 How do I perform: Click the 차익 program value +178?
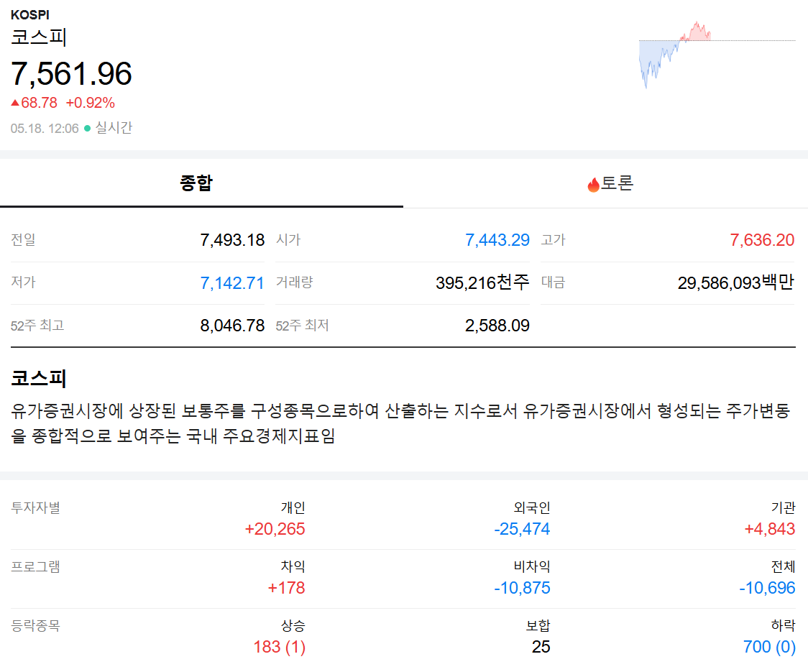coord(287,588)
